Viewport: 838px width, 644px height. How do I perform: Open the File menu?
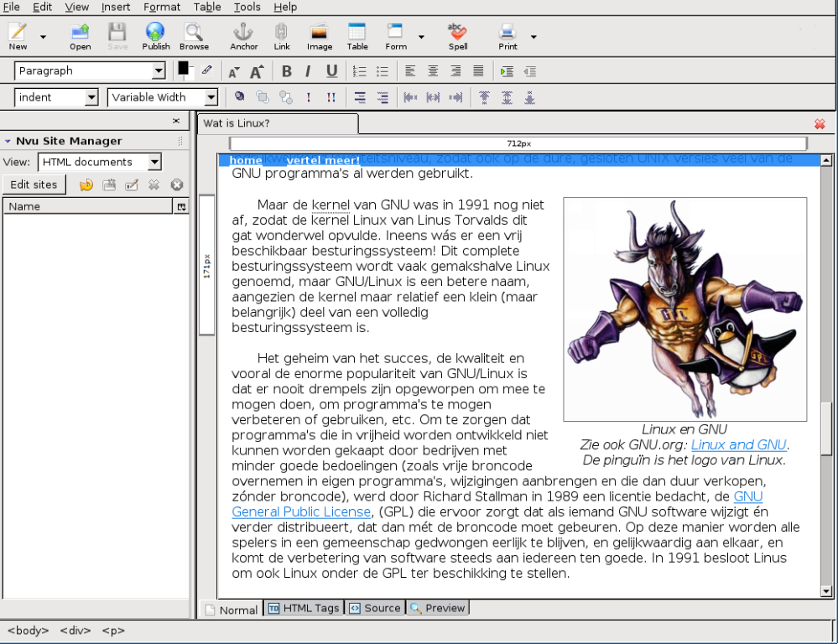pyautogui.click(x=11, y=7)
